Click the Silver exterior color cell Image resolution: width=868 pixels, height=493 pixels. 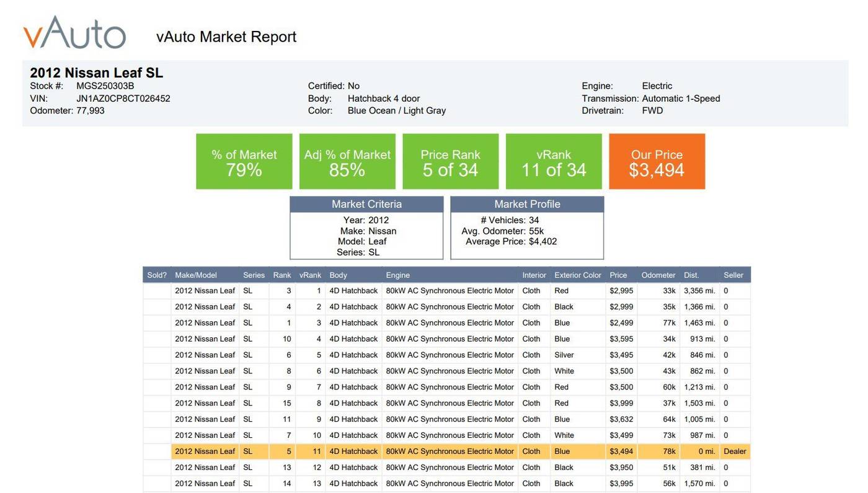pos(564,355)
